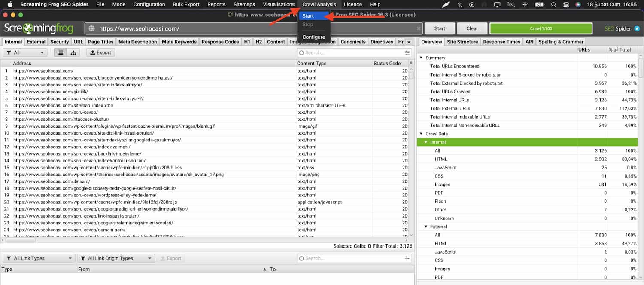Viewport: 644px width, 285px height.
Task: Open lower panel search filter options icon
Action: click(407, 258)
